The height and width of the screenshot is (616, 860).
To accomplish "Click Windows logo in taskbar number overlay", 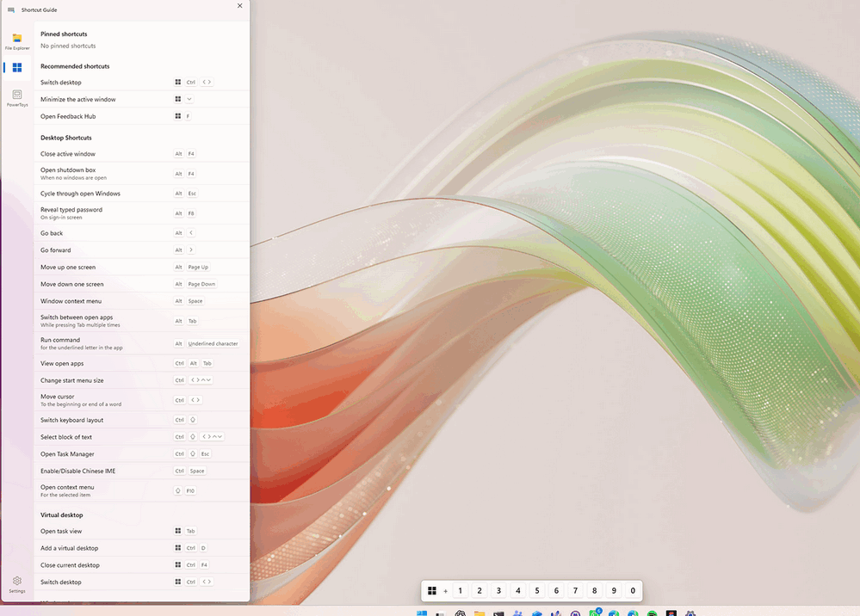I will (x=432, y=591).
